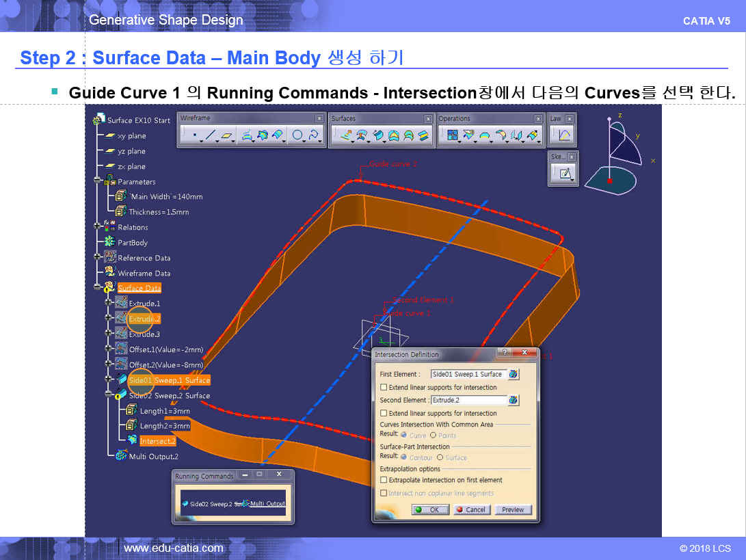The image size is (746, 560).
Task: Click the Join icon in Operations toolbar
Action: click(453, 135)
